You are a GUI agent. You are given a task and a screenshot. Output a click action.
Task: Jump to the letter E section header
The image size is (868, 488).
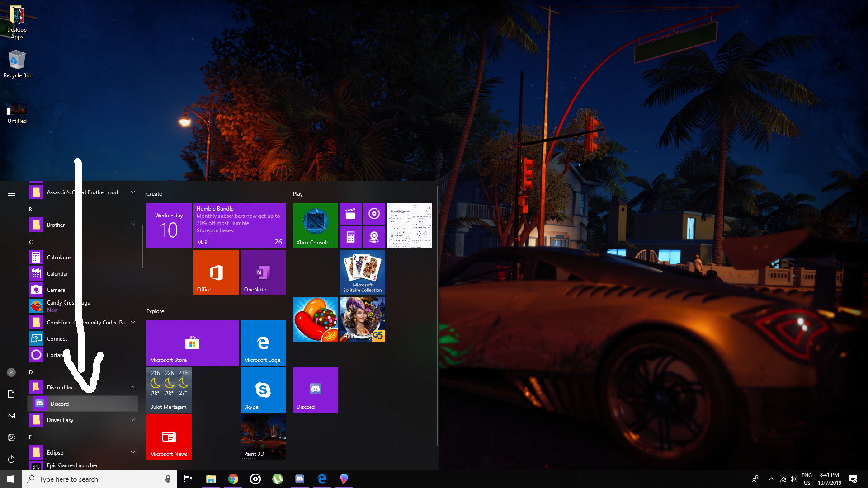31,437
